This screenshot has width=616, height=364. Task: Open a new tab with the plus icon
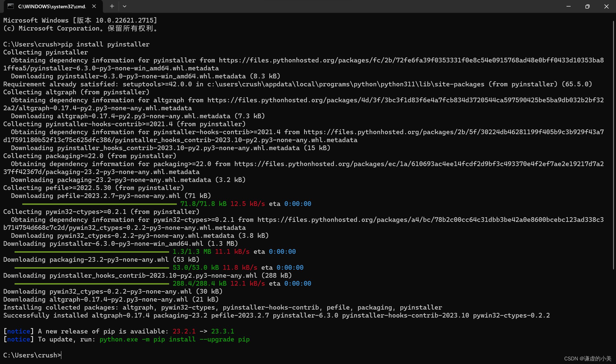click(112, 6)
